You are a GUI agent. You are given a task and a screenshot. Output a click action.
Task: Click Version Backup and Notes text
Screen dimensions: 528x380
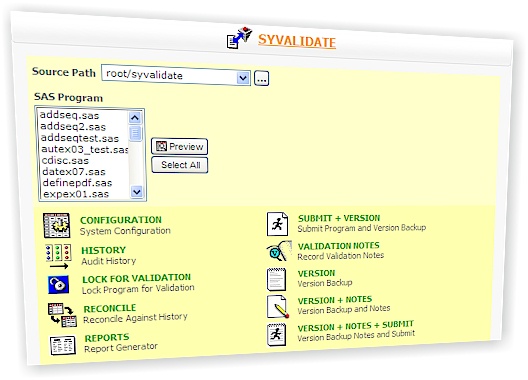[343, 309]
